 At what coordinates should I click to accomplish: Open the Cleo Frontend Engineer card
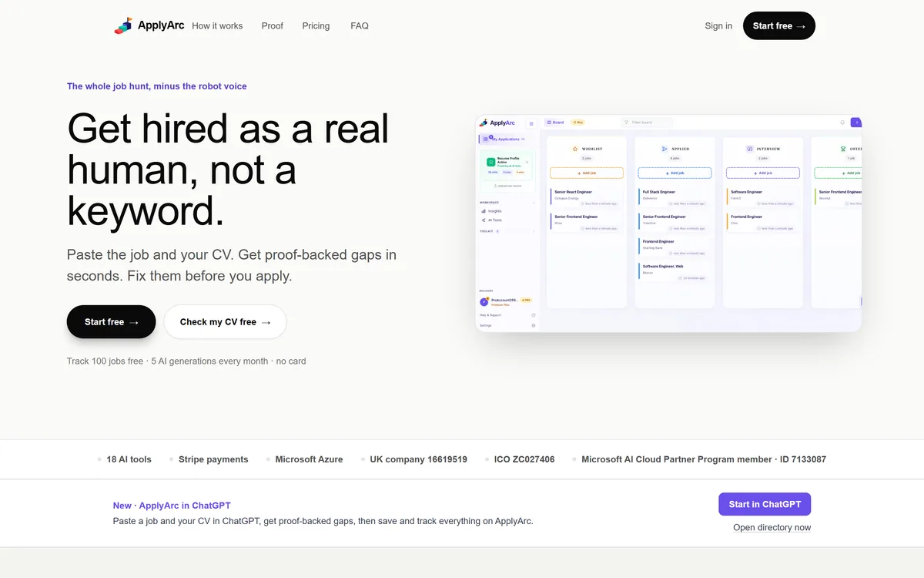tap(763, 223)
